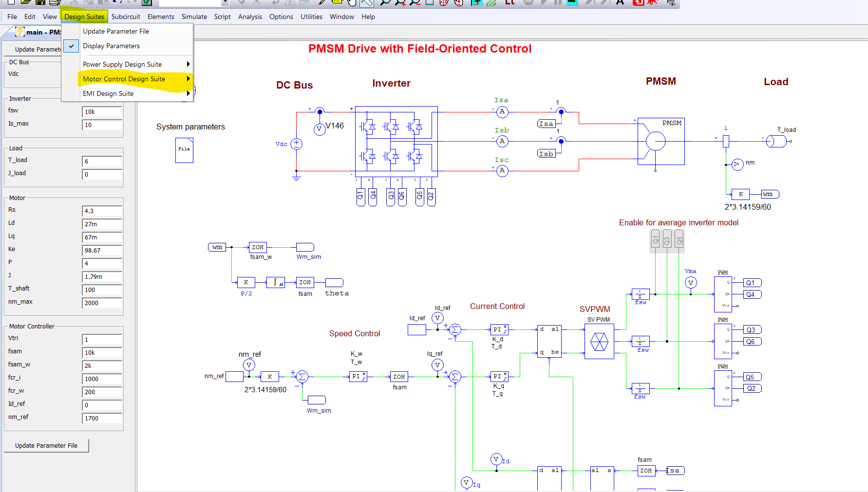Click the Isa ammeter symbol

pyautogui.click(x=502, y=112)
